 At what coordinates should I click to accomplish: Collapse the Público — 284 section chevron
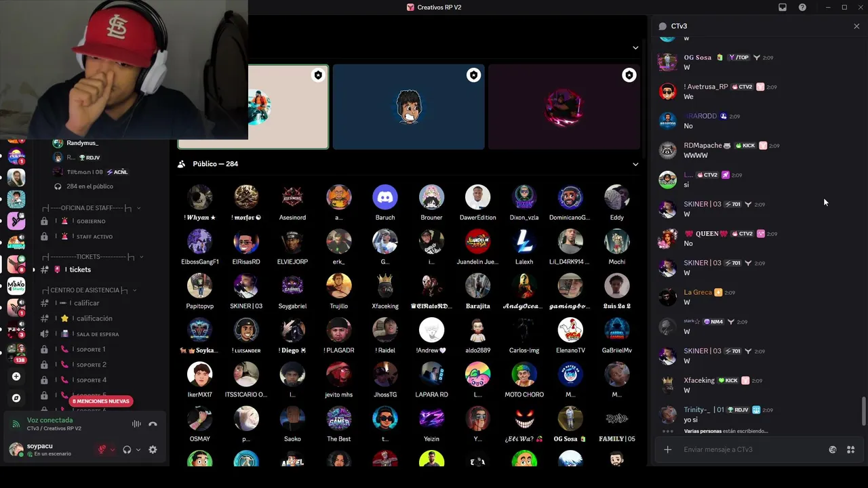[635, 164]
